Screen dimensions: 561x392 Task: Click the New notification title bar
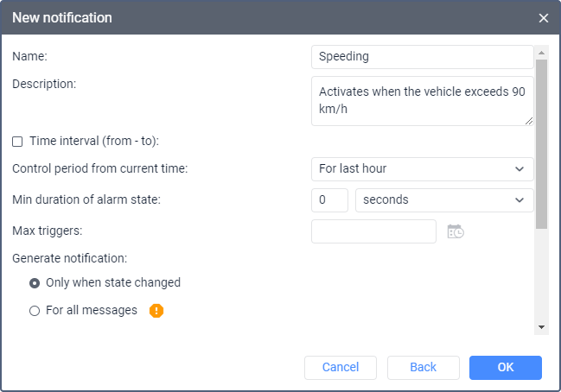pos(259,18)
